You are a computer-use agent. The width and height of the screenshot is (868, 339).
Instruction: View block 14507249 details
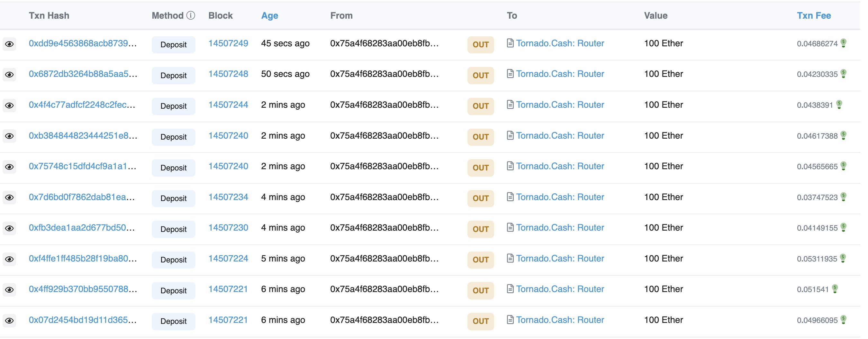click(x=228, y=43)
